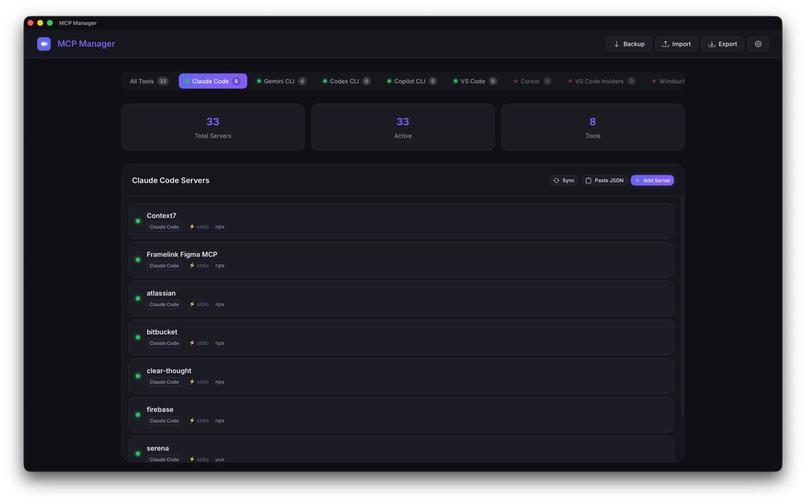Click the Total Servers stat card
The image size is (806, 503).
pos(213,127)
